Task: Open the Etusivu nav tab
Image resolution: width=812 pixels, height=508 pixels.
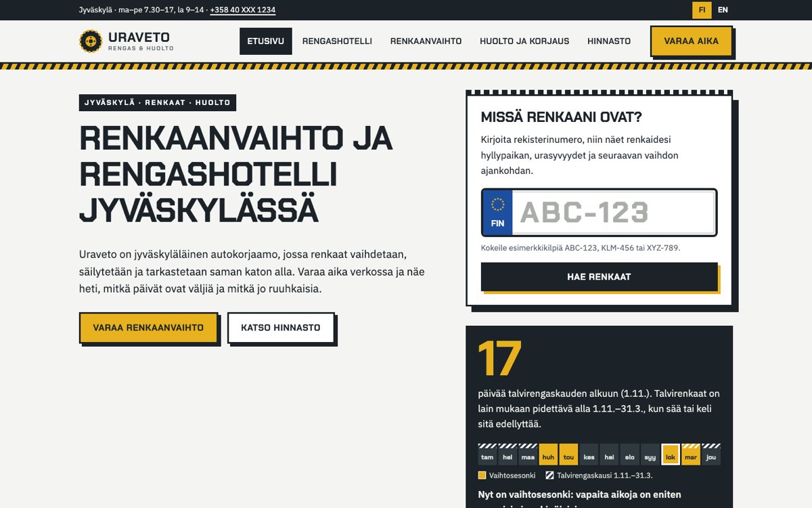Action: [266, 41]
